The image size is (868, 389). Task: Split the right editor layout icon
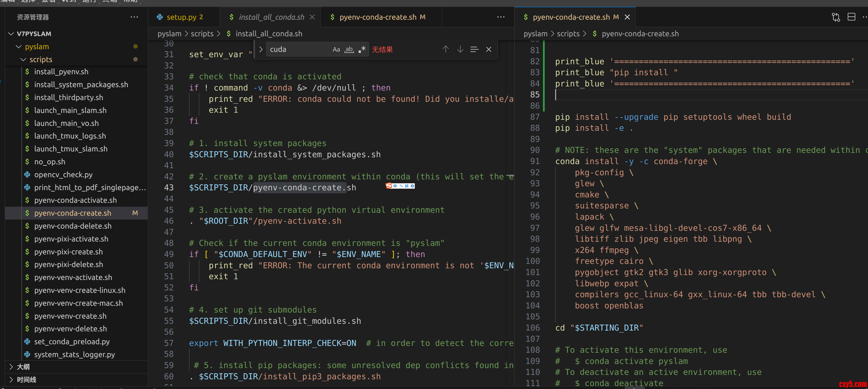(x=851, y=17)
